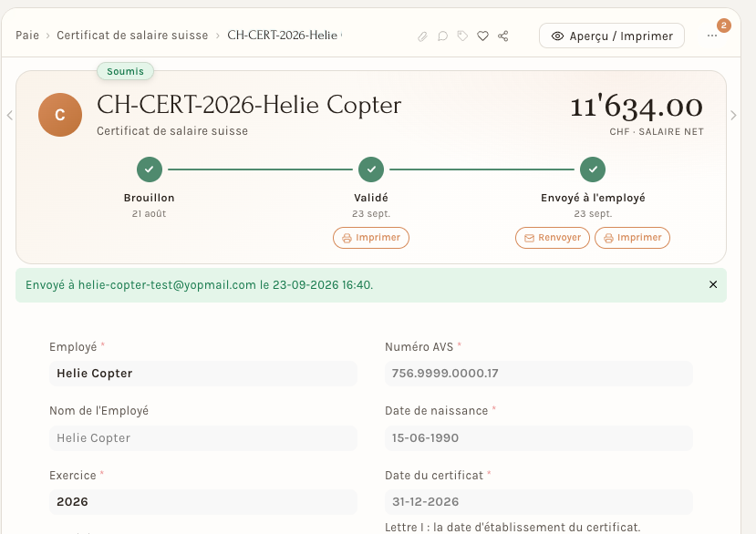Dismiss the green sent notification banner
The height and width of the screenshot is (534, 756).
point(713,285)
